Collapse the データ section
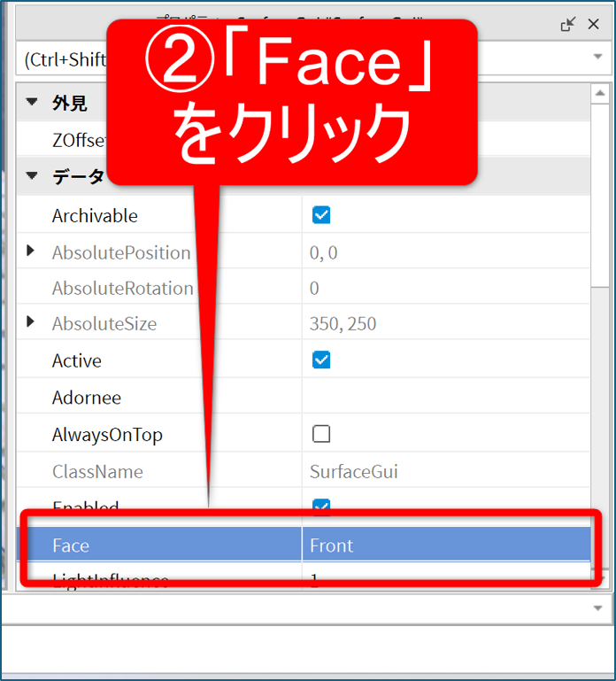The image size is (616, 681). (x=32, y=175)
